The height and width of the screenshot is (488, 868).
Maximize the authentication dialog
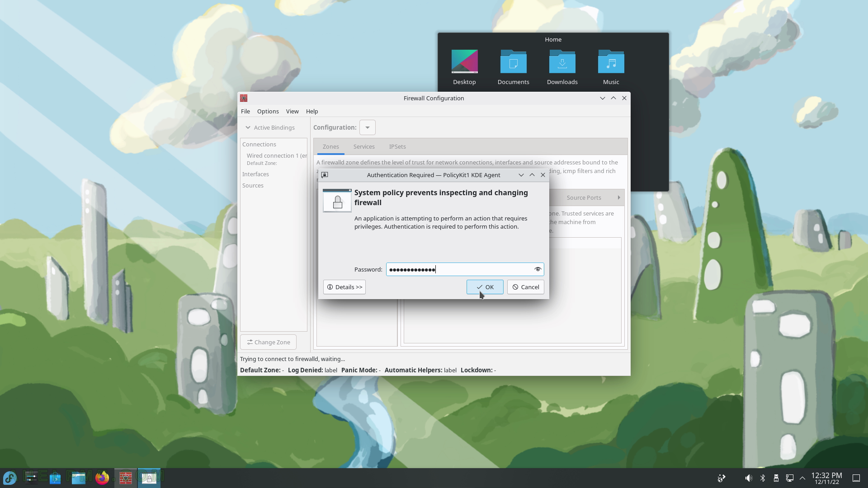click(532, 175)
